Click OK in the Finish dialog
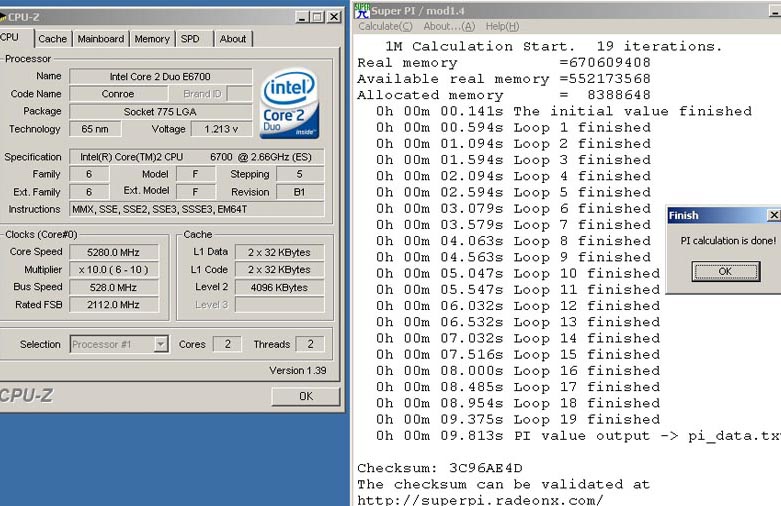781x506 pixels. tap(725, 271)
